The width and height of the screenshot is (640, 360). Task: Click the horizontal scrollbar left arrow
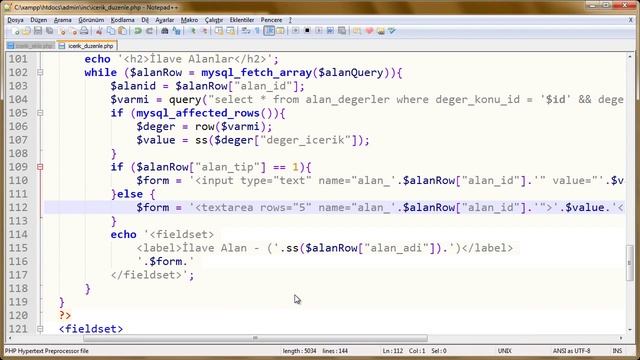click(x=10, y=338)
